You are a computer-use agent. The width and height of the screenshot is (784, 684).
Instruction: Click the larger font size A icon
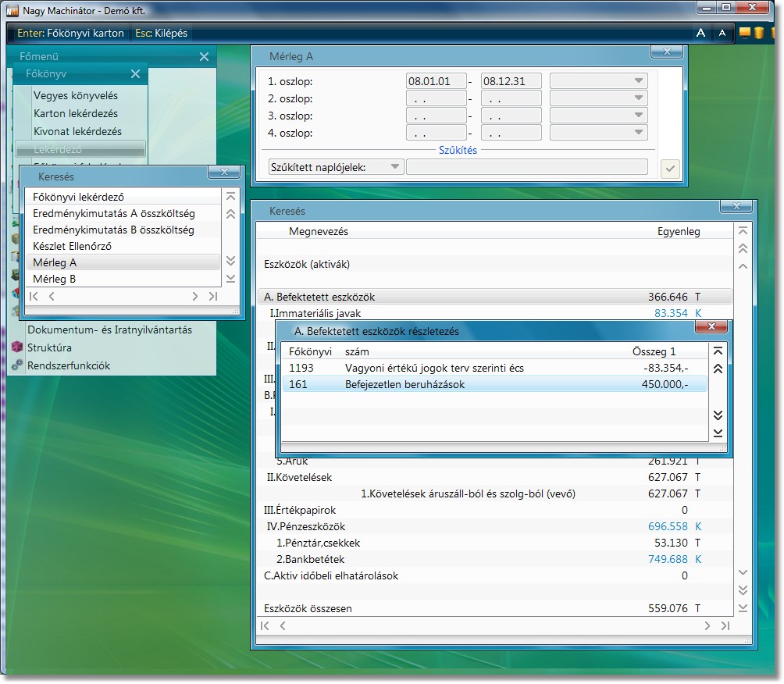(700, 33)
